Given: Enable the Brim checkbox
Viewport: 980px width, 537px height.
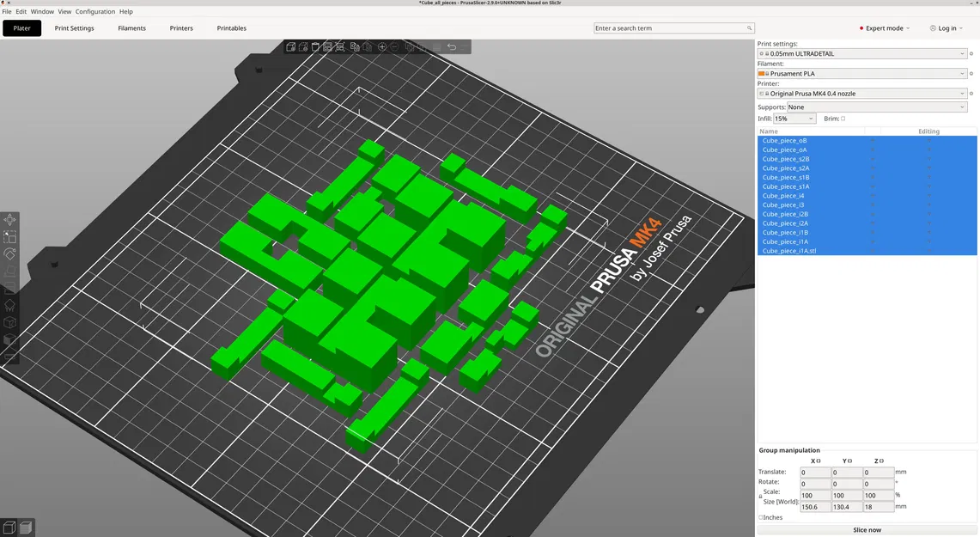Looking at the screenshot, I should (843, 119).
